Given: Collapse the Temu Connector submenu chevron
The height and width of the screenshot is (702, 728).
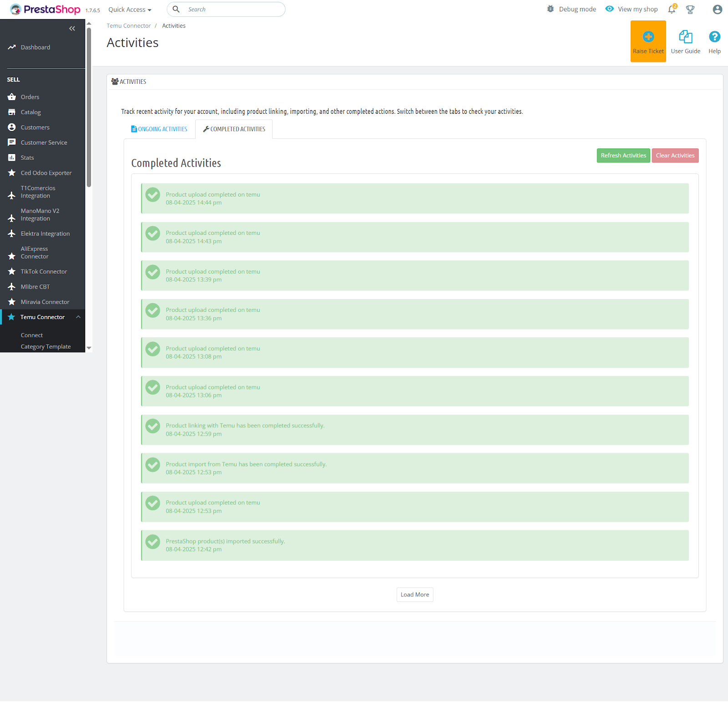Looking at the screenshot, I should 78,317.
